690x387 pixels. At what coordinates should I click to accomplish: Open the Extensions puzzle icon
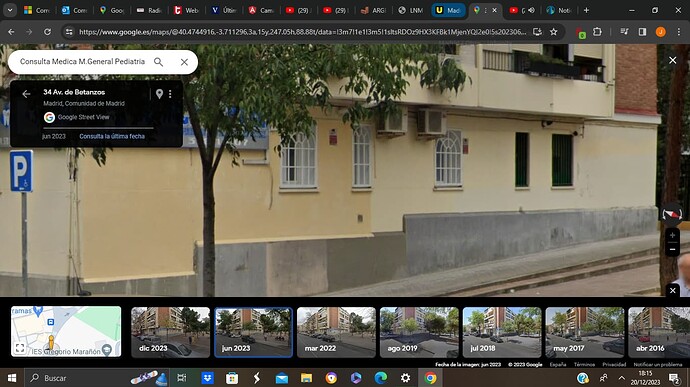(597, 32)
